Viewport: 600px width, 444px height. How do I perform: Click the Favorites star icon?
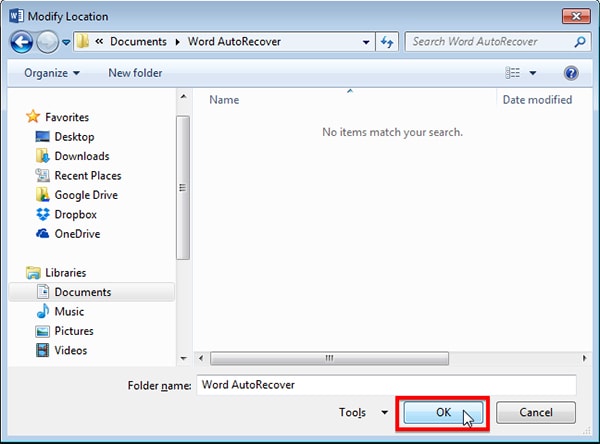[33, 116]
